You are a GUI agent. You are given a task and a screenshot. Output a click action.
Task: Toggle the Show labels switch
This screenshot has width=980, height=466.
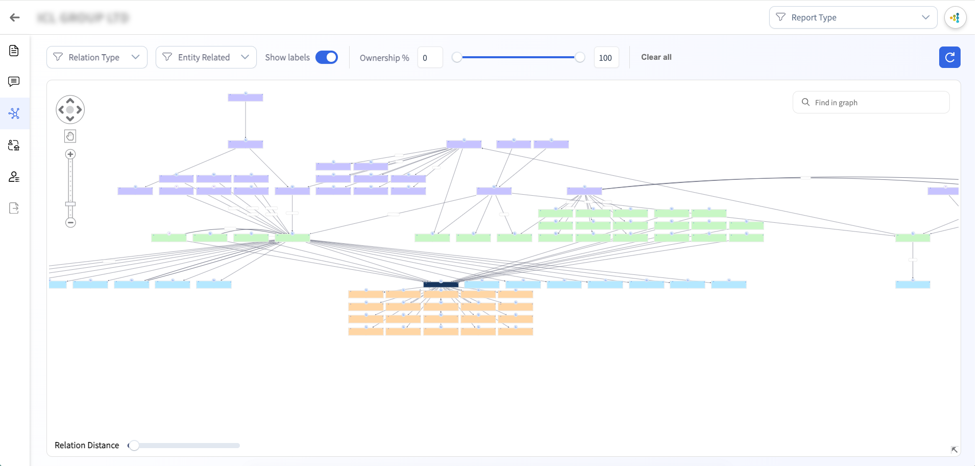click(x=327, y=57)
